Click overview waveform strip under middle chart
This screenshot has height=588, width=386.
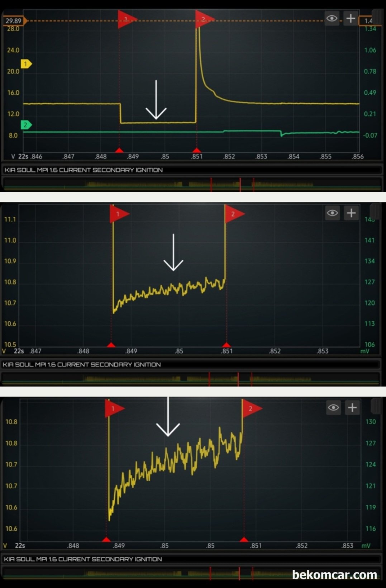click(x=190, y=379)
